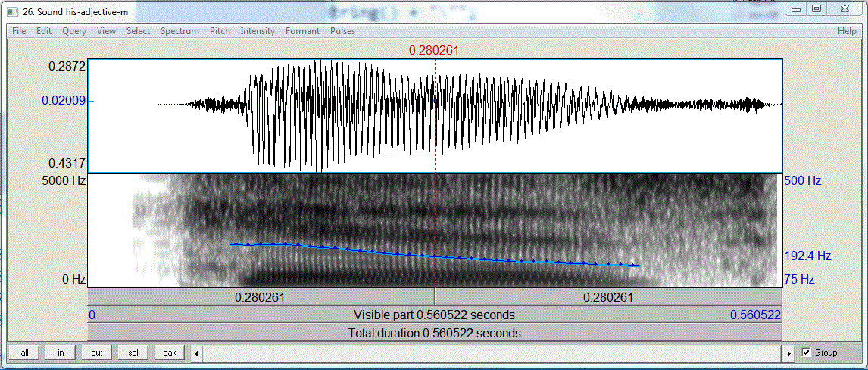This screenshot has width=868, height=370.
Task: Click the -0.4317 amplitude minimum label
Action: coord(65,164)
